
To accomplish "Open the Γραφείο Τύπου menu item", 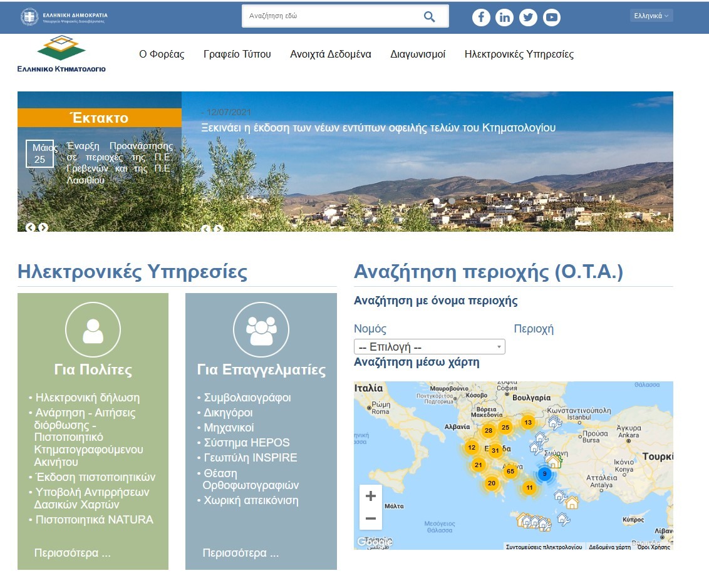I will pos(239,54).
